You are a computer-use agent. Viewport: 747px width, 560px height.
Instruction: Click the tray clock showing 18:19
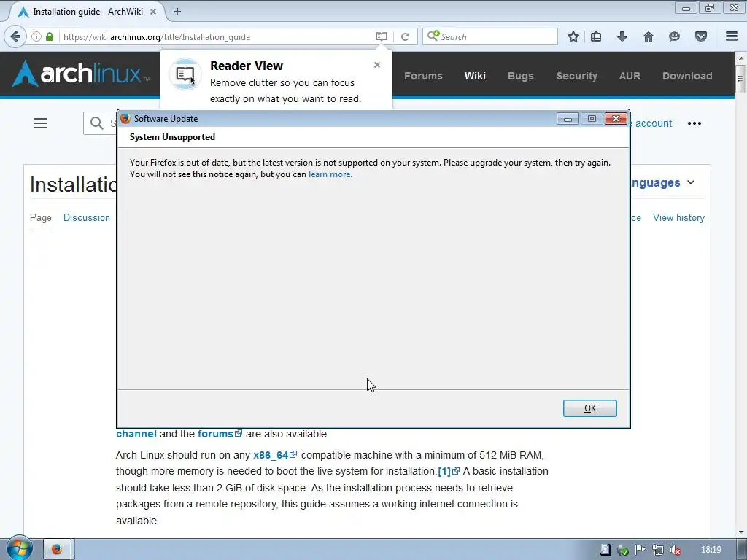click(x=711, y=550)
